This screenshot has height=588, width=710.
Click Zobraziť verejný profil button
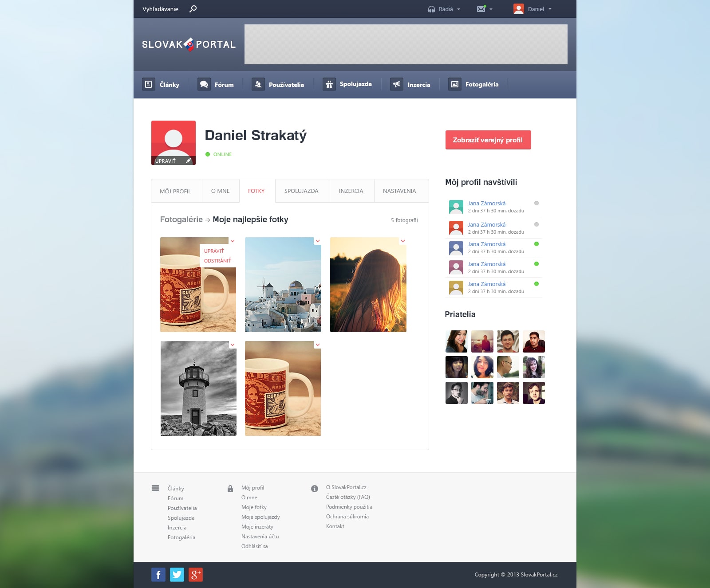tap(488, 140)
